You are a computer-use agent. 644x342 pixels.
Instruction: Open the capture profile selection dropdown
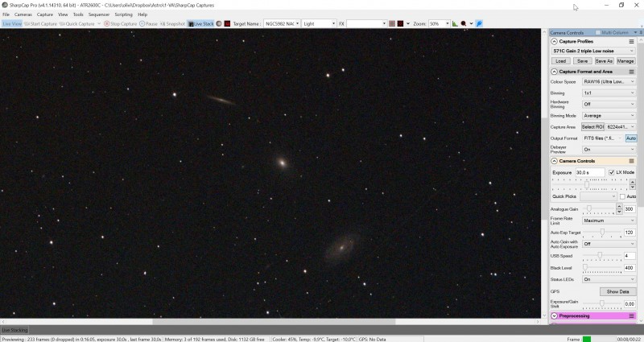point(593,51)
